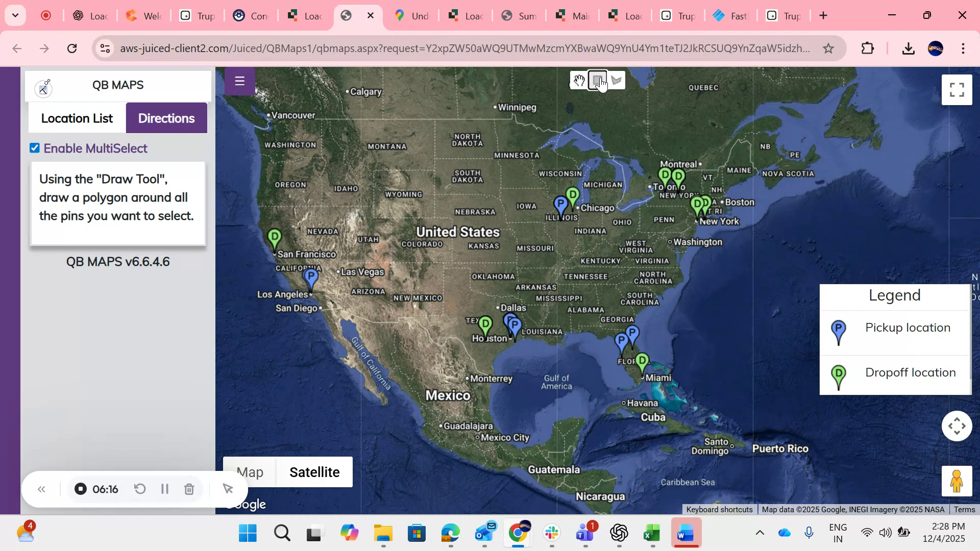The height and width of the screenshot is (551, 980).
Task: Select the cursor tool in the recording bar
Action: pyautogui.click(x=228, y=489)
